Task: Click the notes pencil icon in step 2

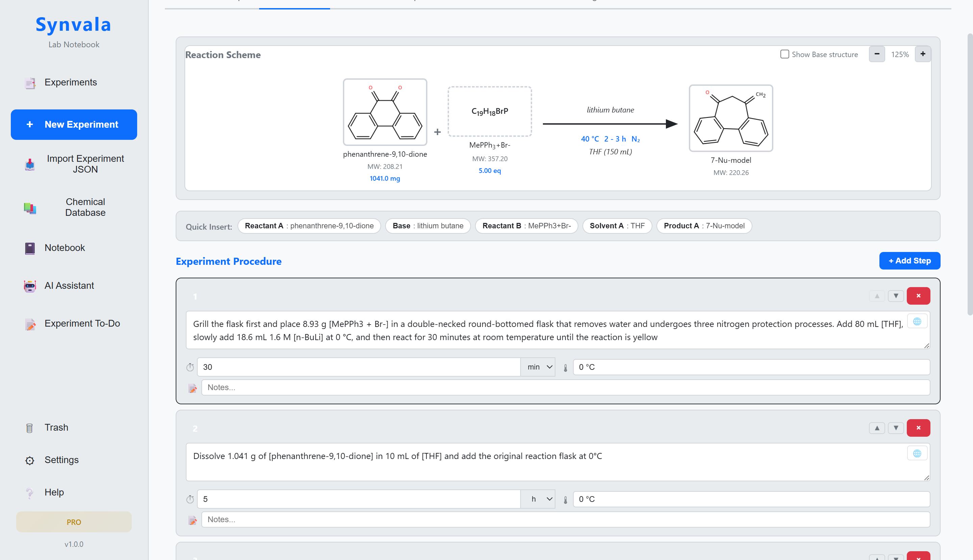Action: tap(192, 520)
